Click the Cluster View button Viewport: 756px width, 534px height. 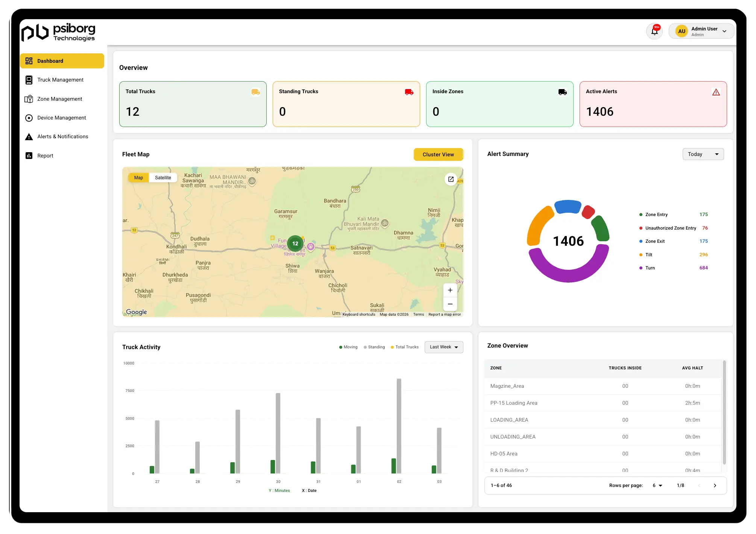[438, 154]
